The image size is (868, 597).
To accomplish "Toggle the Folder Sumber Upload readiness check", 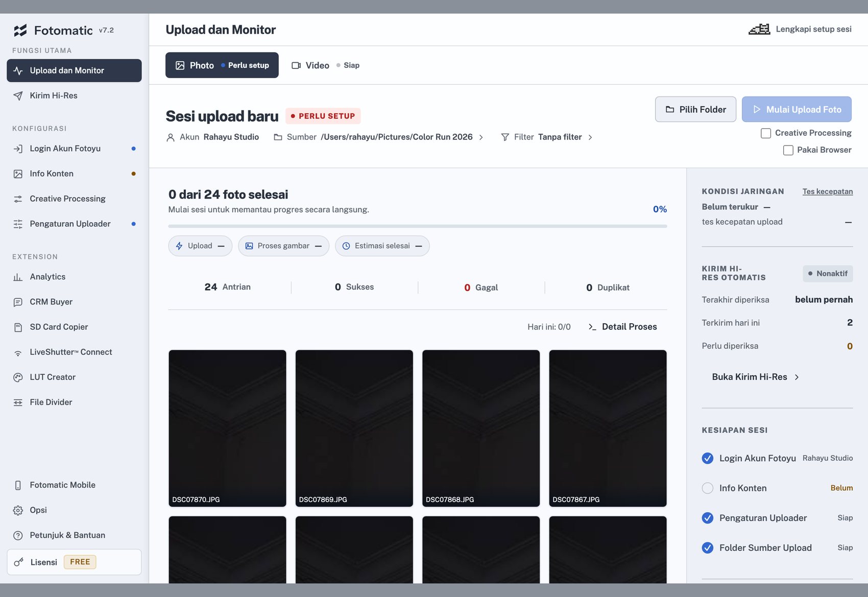I will click(708, 548).
